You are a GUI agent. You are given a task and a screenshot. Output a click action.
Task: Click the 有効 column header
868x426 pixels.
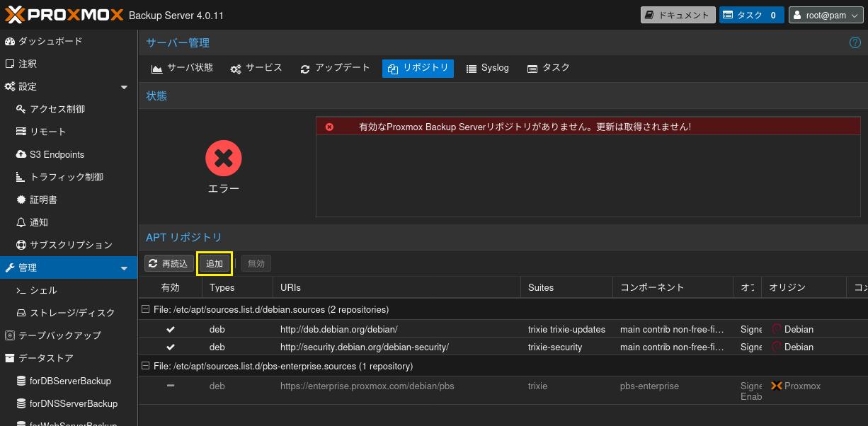tap(170, 287)
